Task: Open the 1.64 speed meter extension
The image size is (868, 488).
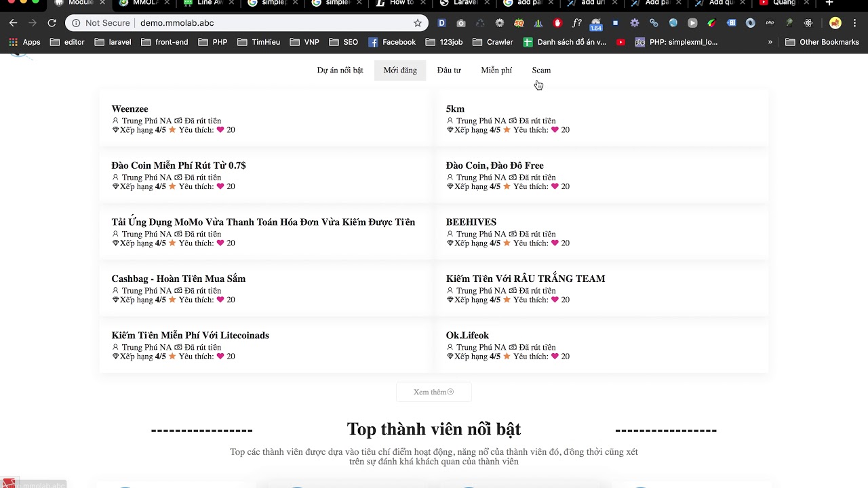Action: (x=596, y=24)
